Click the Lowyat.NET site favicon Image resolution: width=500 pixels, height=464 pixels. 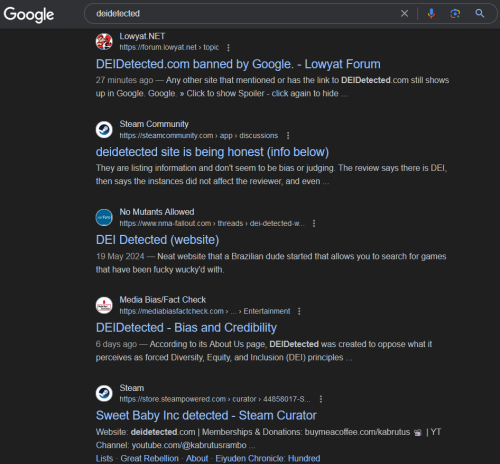pos(104,42)
